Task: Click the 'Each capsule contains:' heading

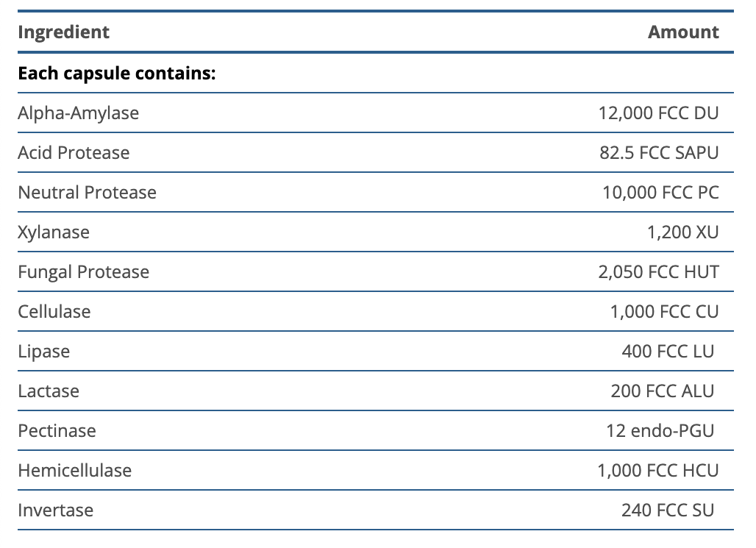Action: [x=116, y=74]
